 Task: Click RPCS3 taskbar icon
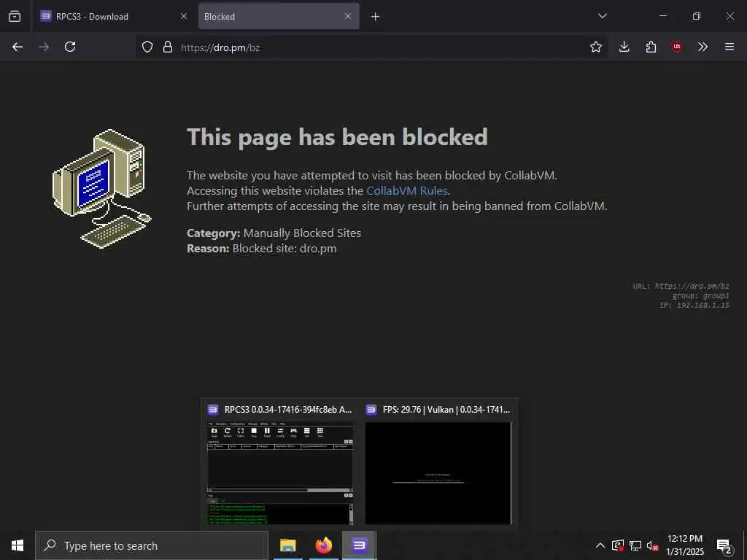pos(359,545)
